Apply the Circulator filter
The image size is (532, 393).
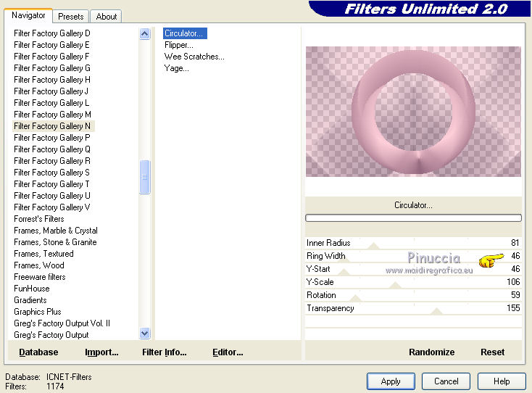point(391,381)
